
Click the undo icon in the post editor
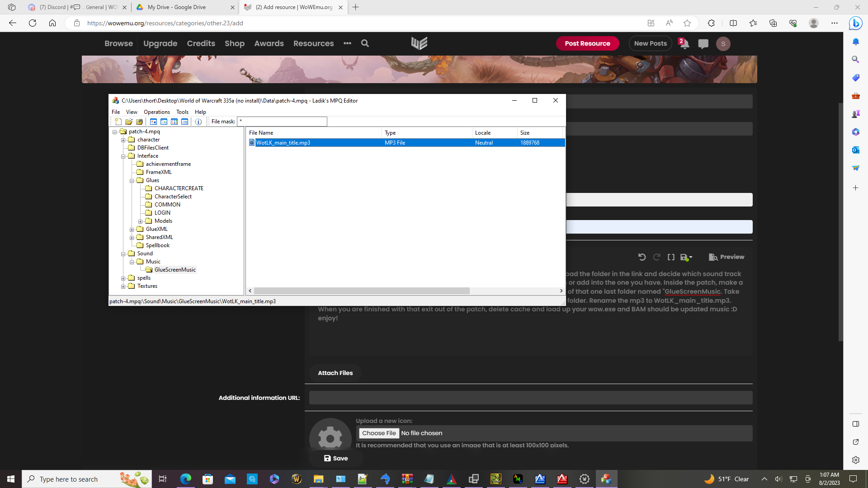click(642, 257)
